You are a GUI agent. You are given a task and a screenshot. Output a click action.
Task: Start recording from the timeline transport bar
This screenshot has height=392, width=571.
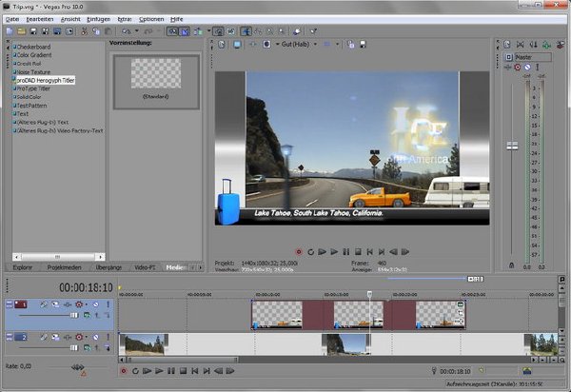point(124,371)
